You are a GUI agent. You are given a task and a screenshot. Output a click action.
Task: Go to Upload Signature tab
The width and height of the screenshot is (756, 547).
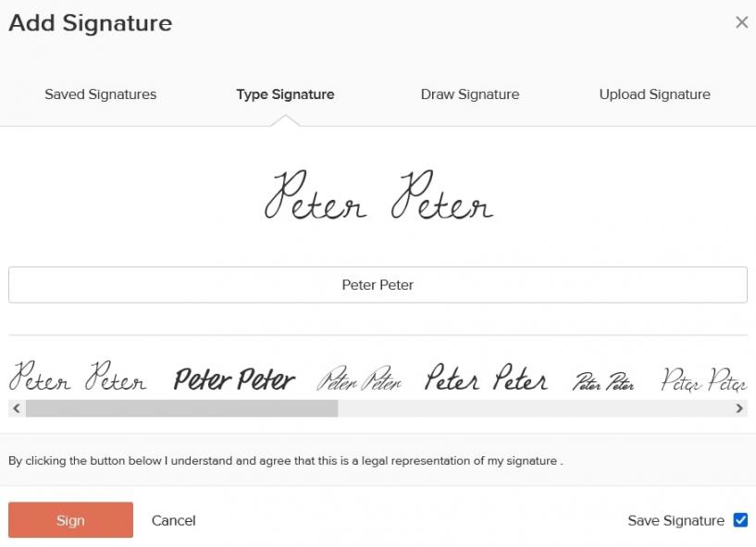tap(654, 94)
